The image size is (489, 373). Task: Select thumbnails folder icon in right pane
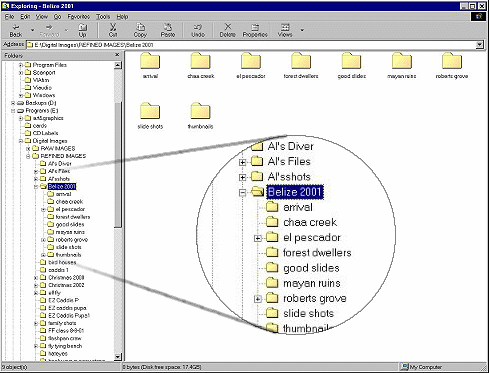[201, 111]
